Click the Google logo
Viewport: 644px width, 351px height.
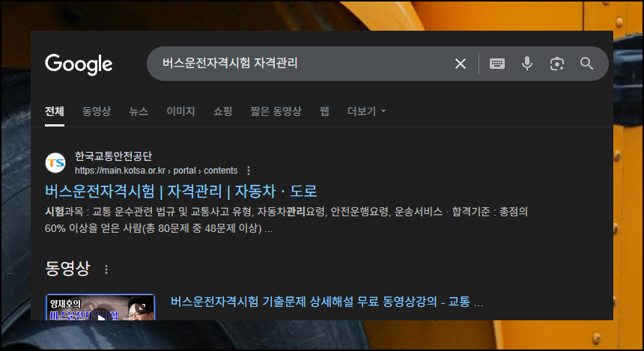click(79, 64)
